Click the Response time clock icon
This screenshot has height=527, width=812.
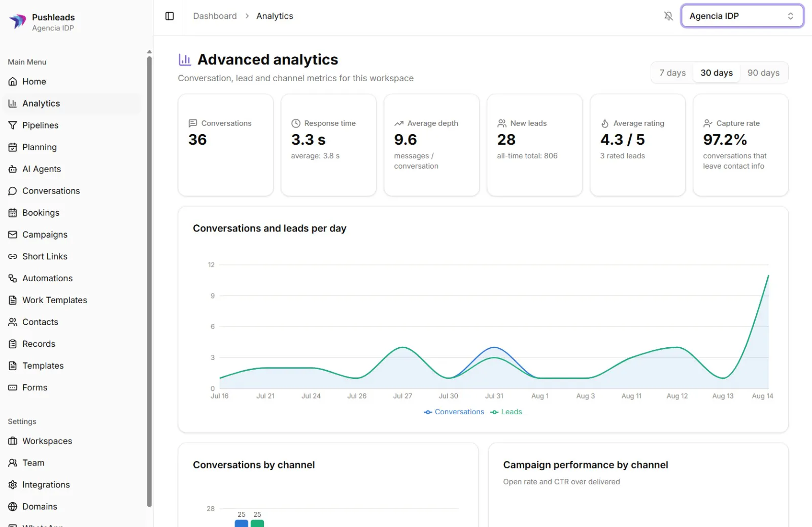point(296,123)
